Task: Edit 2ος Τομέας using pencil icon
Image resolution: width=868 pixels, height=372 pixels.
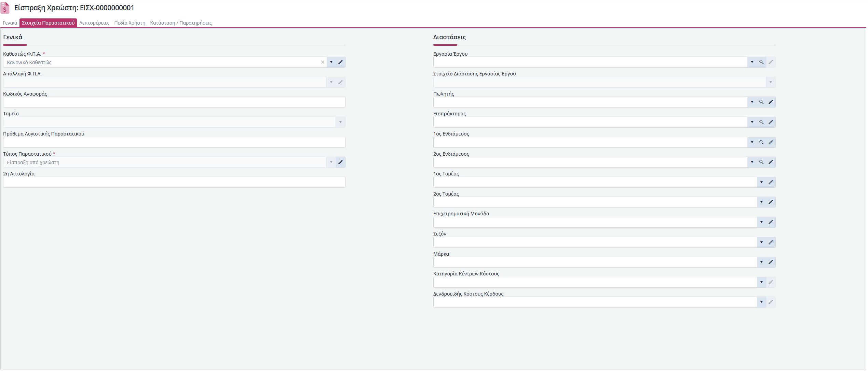Action: coord(771,202)
